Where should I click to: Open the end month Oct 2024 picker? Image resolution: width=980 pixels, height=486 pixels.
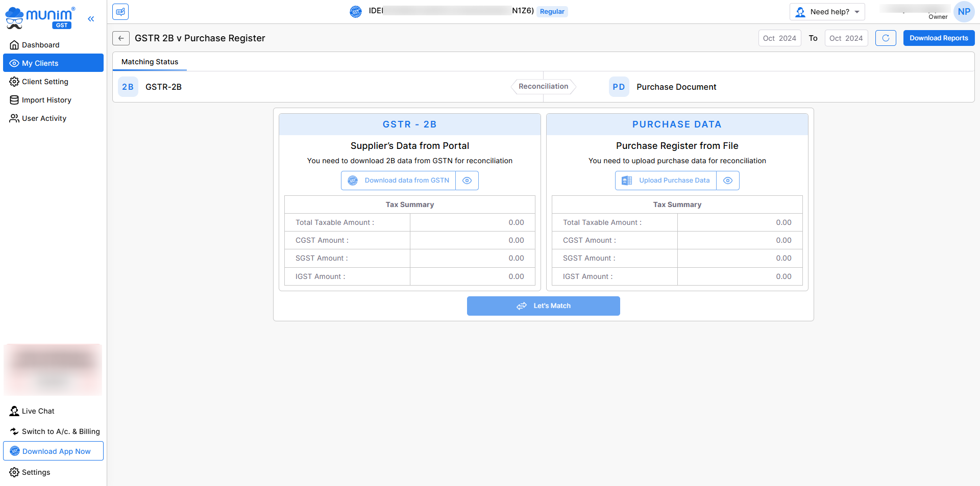pyautogui.click(x=846, y=38)
